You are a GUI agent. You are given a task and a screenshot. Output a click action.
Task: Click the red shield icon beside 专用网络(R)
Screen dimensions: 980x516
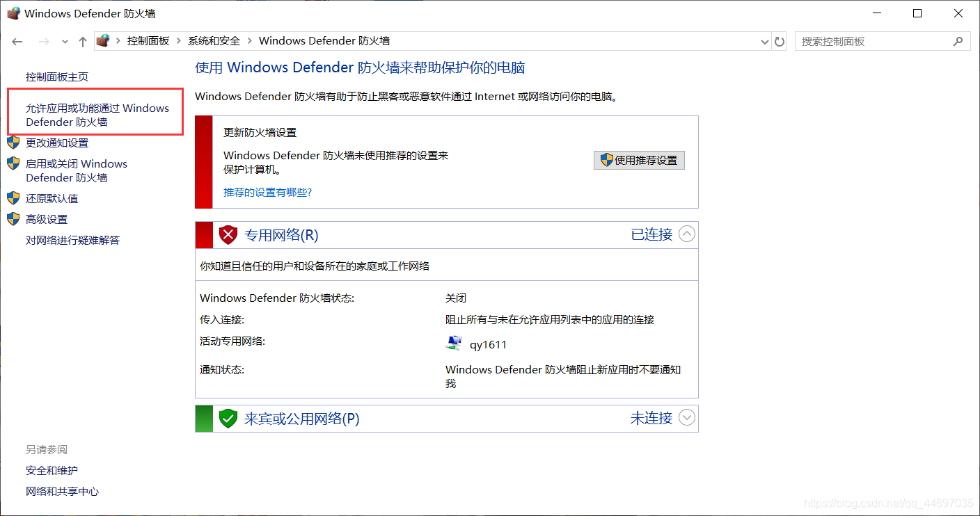228,235
